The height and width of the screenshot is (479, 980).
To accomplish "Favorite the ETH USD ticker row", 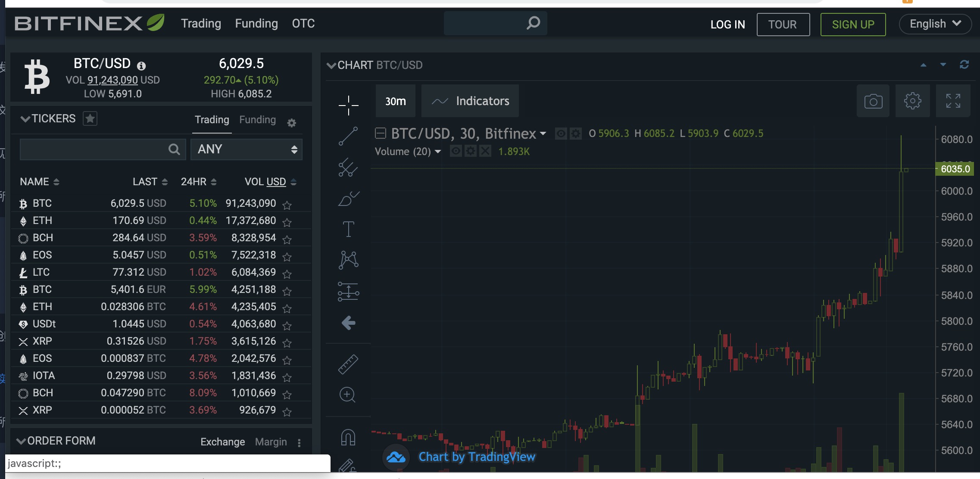I will [x=287, y=222].
